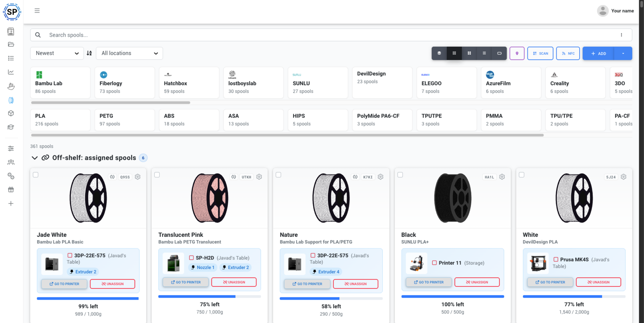Image resolution: width=644 pixels, height=323 pixels.
Task: Open the ship-in-hand sidebar icon
Action: coord(11,86)
